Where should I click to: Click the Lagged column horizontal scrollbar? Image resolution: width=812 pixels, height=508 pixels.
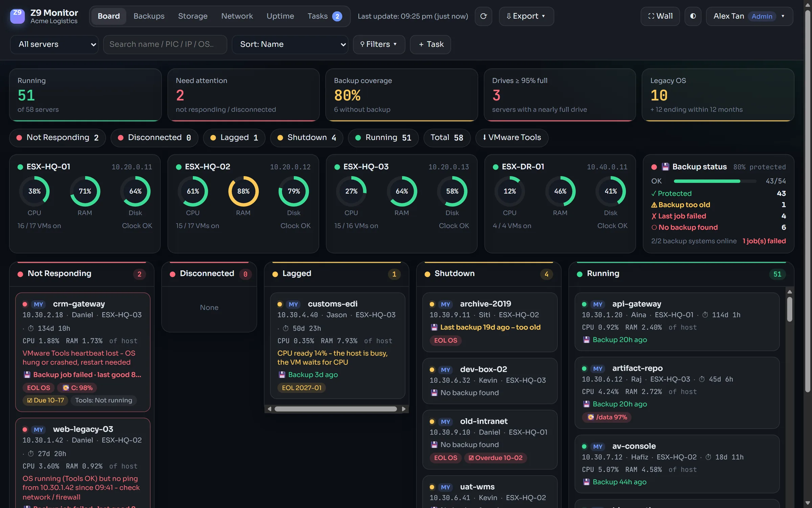point(336,409)
